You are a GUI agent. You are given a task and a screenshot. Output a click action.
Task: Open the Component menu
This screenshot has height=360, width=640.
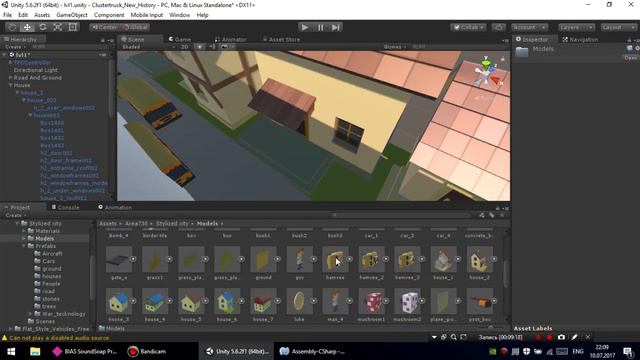point(109,15)
